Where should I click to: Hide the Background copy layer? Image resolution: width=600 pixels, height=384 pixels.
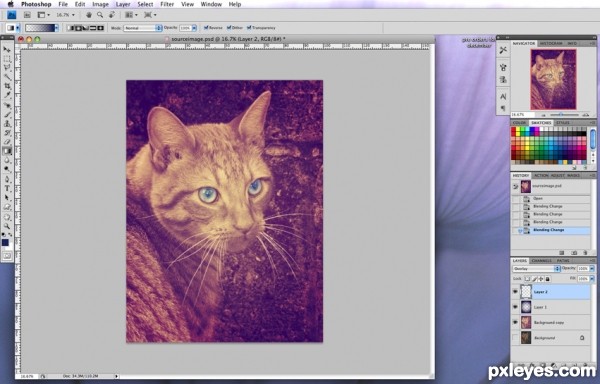(x=515, y=322)
